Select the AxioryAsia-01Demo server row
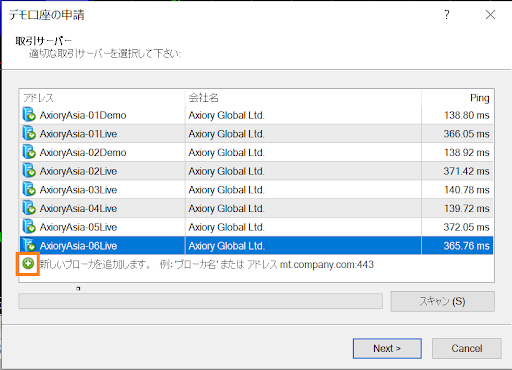This screenshot has width=512, height=370. [256, 115]
